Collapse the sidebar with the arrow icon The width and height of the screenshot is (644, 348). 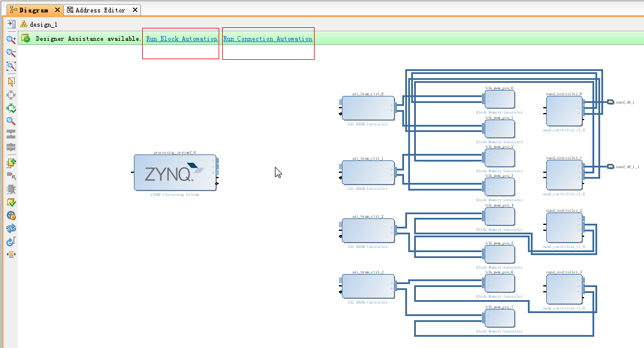(11, 24)
